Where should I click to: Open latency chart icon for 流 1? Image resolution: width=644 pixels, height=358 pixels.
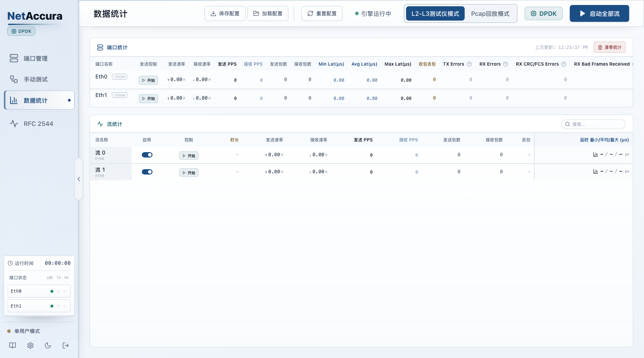595,172
